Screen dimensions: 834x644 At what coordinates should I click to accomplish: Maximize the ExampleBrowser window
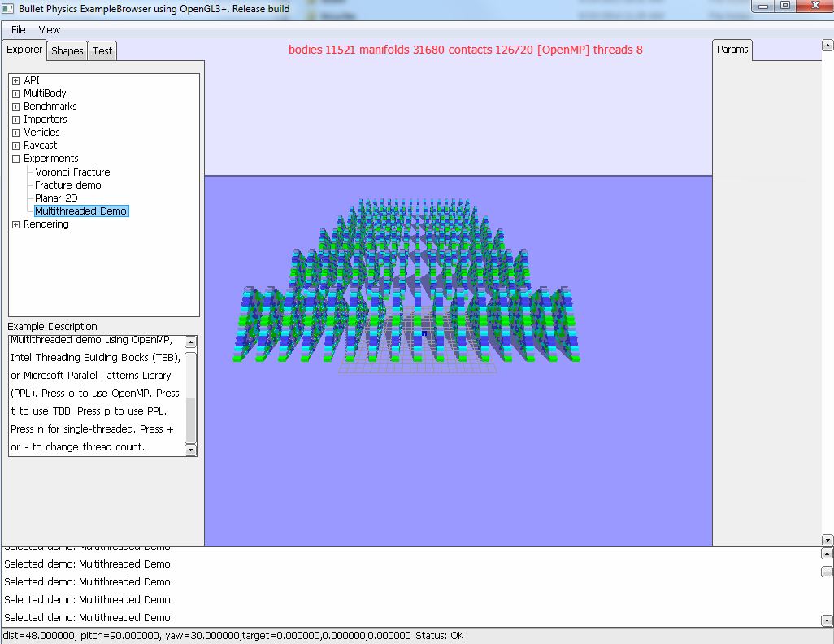point(785,7)
